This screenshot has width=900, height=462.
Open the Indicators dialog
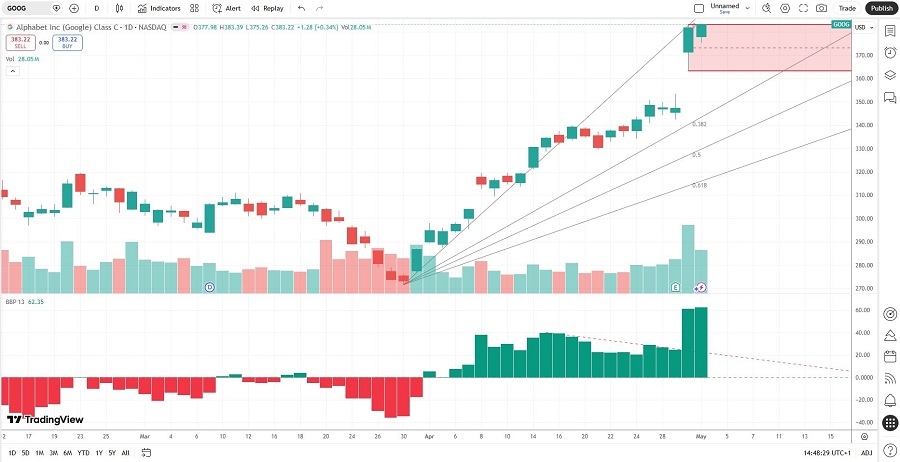click(x=159, y=8)
